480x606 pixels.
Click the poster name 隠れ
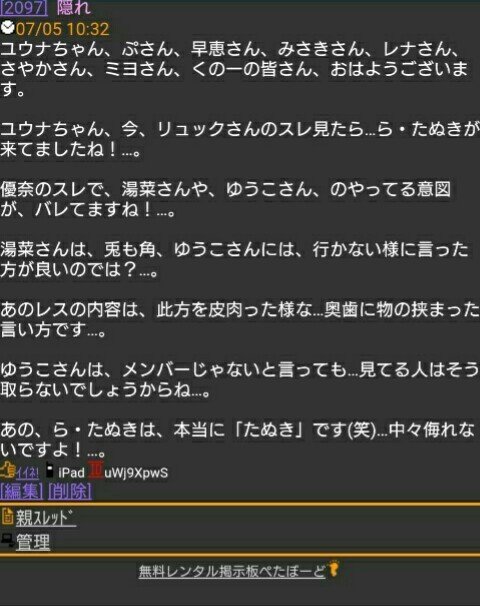click(x=73, y=8)
